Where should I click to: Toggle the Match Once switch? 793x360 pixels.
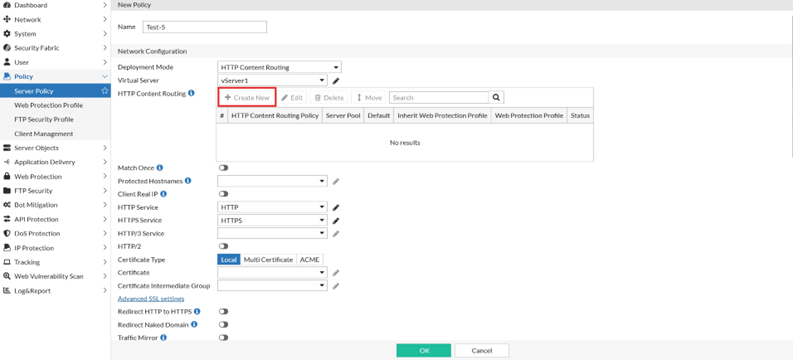[x=224, y=167]
